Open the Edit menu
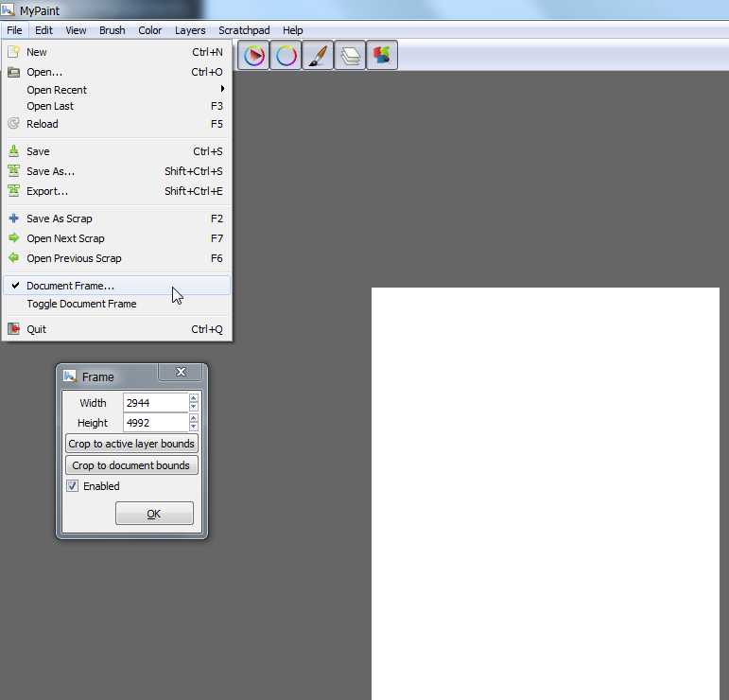Image resolution: width=729 pixels, height=700 pixels. point(43,30)
